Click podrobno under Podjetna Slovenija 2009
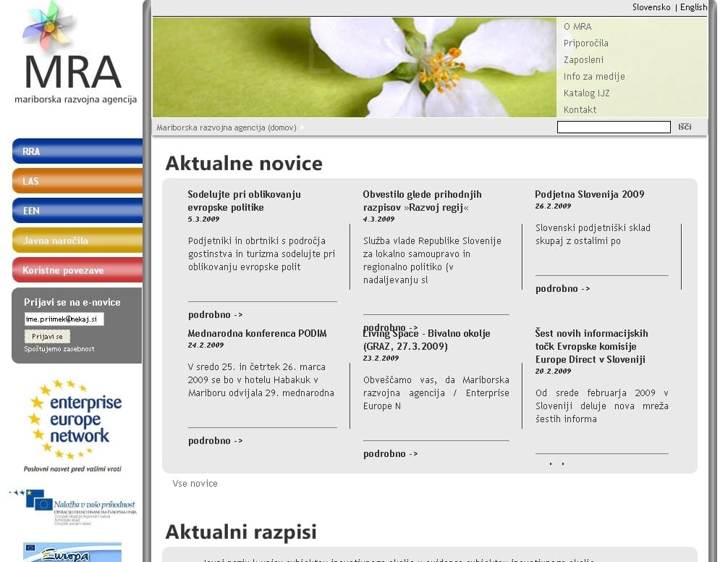 point(563,289)
